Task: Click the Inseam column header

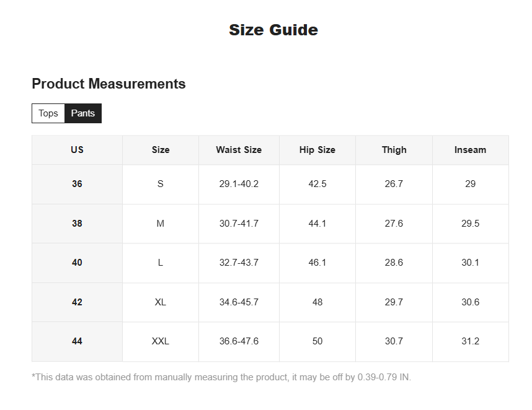Action: (470, 150)
